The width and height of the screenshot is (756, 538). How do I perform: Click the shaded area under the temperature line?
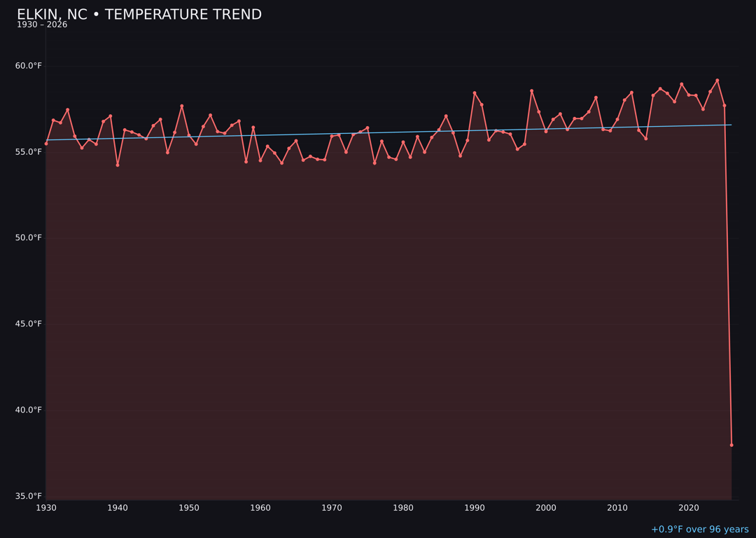tap(385, 315)
